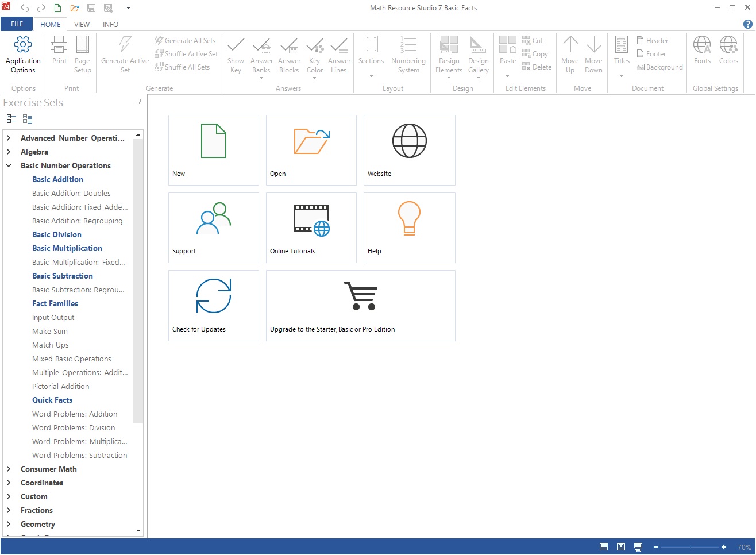Click zoom out minus button

click(656, 547)
